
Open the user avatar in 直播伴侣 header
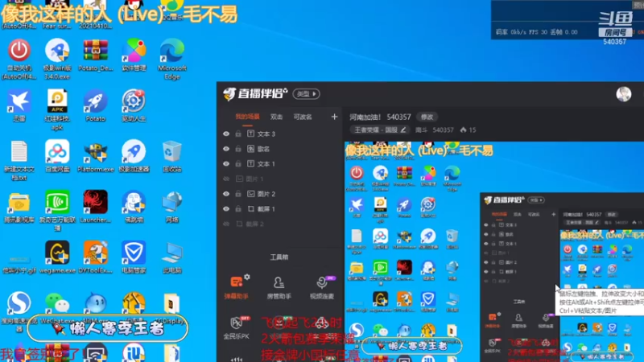(x=623, y=94)
